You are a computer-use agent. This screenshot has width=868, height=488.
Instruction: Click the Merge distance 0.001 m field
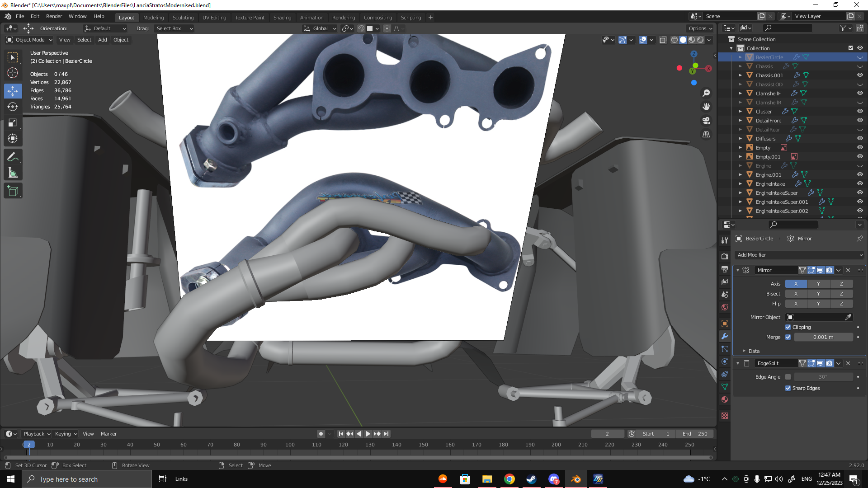pyautogui.click(x=823, y=337)
